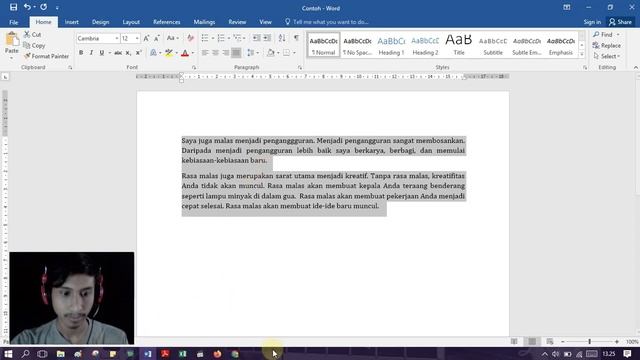Open the Review tab
This screenshot has height=360, width=640.
pyautogui.click(x=237, y=22)
